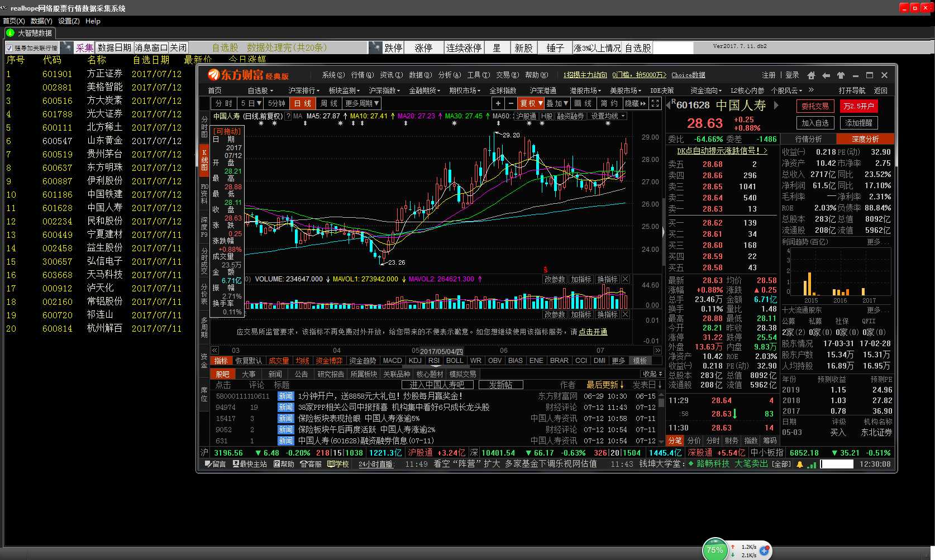Open 更多周期 dropdown
The image size is (935, 560).
[x=362, y=103]
